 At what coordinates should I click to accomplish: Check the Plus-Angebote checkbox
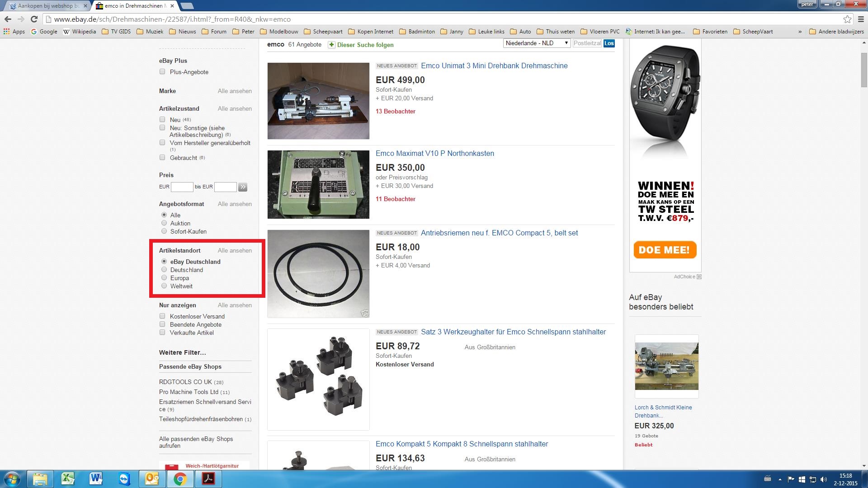pos(162,71)
